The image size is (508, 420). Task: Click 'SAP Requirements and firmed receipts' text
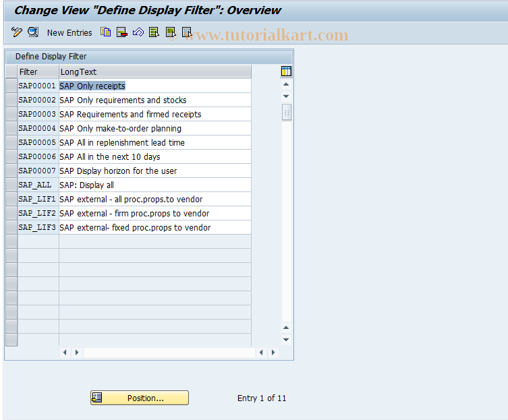pyautogui.click(x=130, y=115)
